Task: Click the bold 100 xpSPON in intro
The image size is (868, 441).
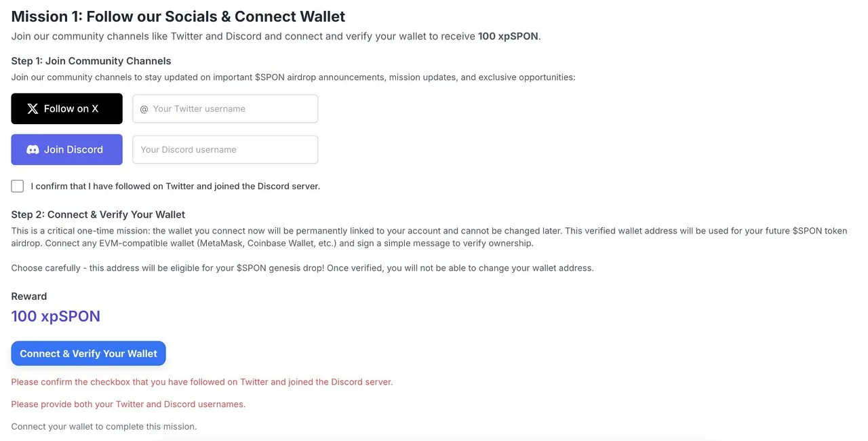Action: [x=509, y=36]
